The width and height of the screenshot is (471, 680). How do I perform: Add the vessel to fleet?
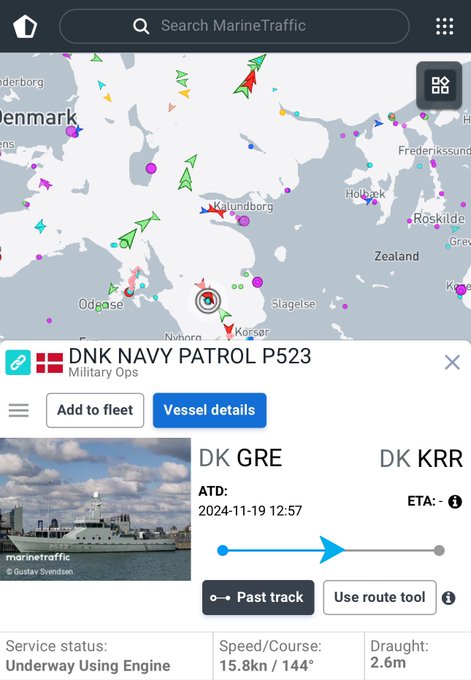tap(95, 410)
